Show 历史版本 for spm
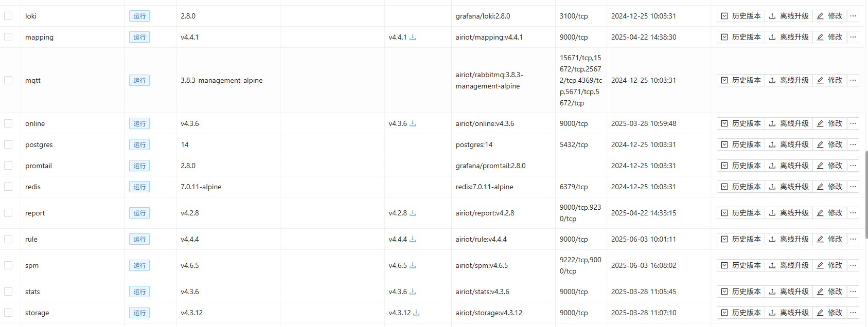868x327 pixels. [741, 265]
